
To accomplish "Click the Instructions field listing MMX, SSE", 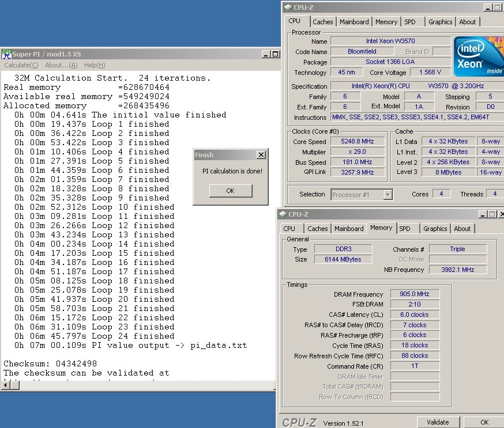I will click(418, 117).
